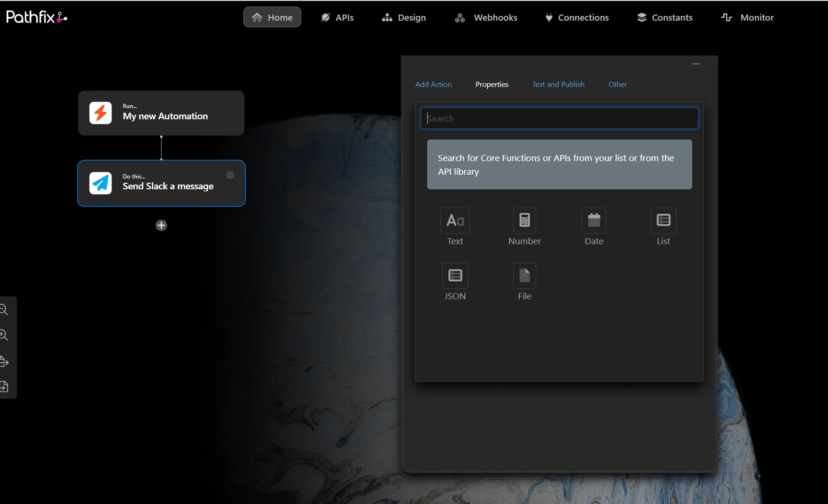Choose the File core function
The width and height of the screenshot is (828, 504).
[524, 282]
